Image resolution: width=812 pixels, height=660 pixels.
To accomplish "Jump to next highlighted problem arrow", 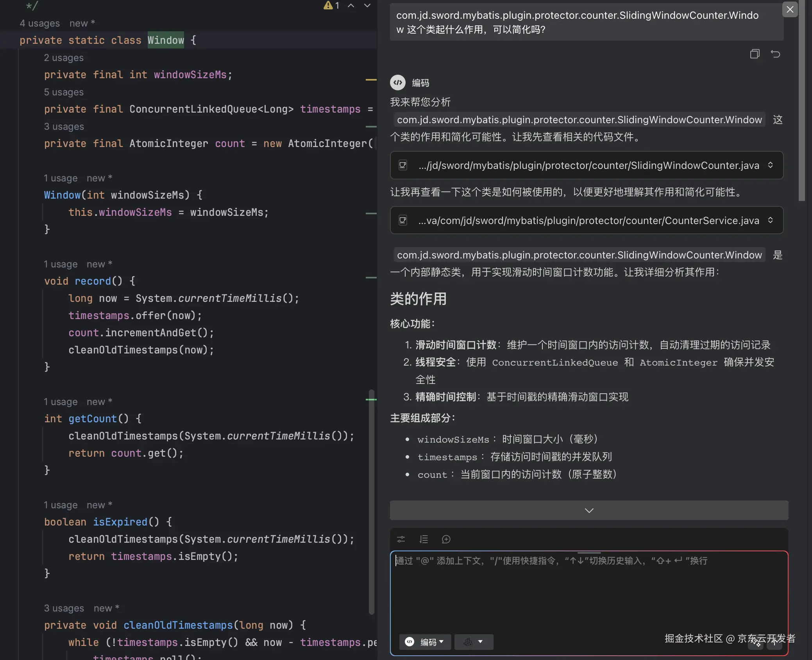I will (367, 5).
